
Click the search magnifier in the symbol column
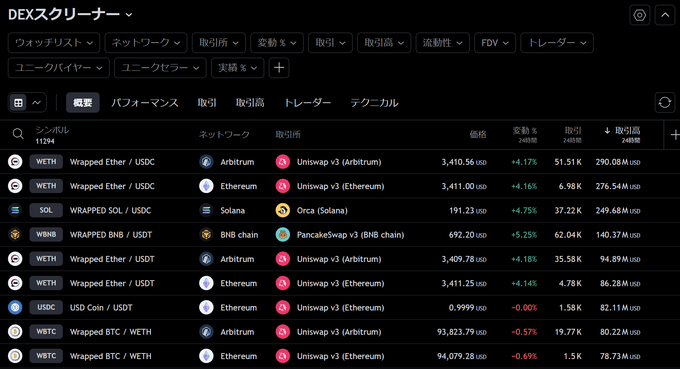coord(18,134)
